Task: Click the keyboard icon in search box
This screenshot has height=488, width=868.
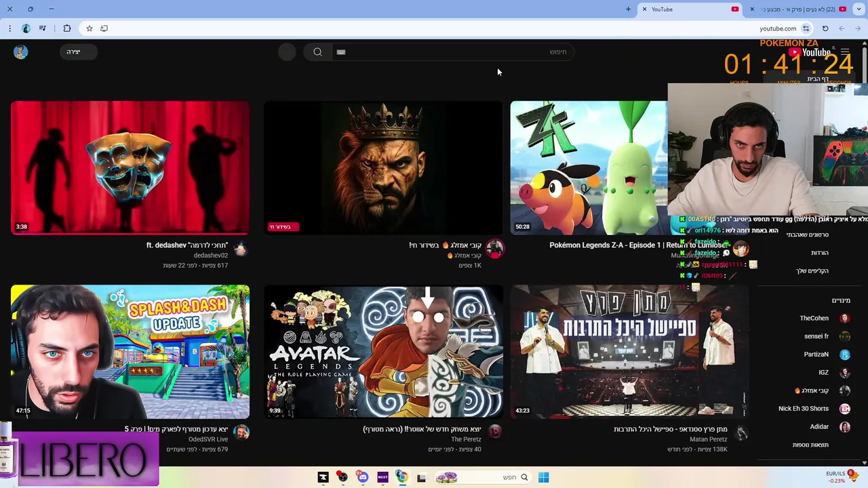Action: pos(341,52)
